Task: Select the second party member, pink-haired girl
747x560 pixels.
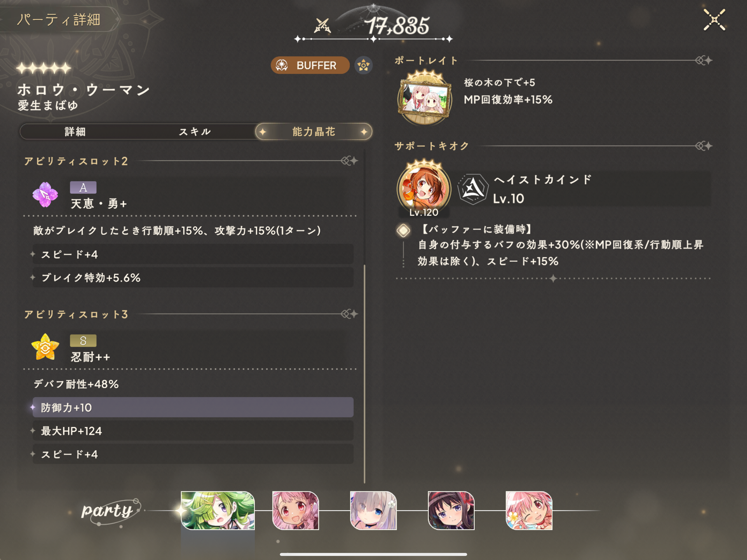Action: [x=296, y=510]
